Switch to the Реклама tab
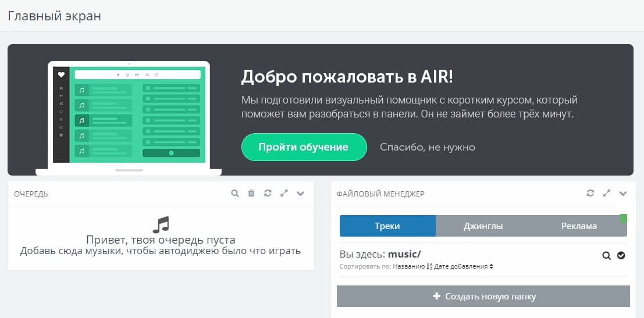The width and height of the screenshot is (644, 318). pyautogui.click(x=579, y=226)
